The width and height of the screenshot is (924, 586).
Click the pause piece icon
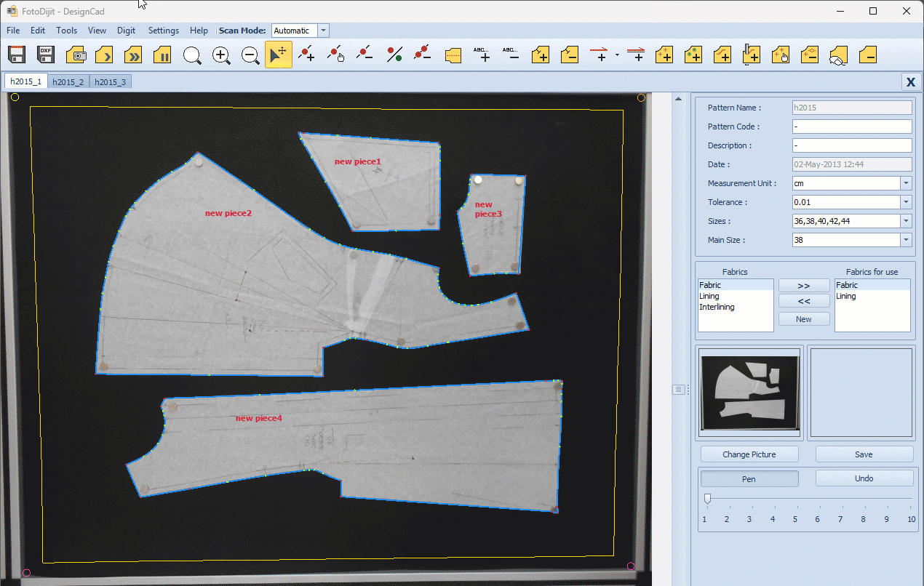(x=164, y=55)
